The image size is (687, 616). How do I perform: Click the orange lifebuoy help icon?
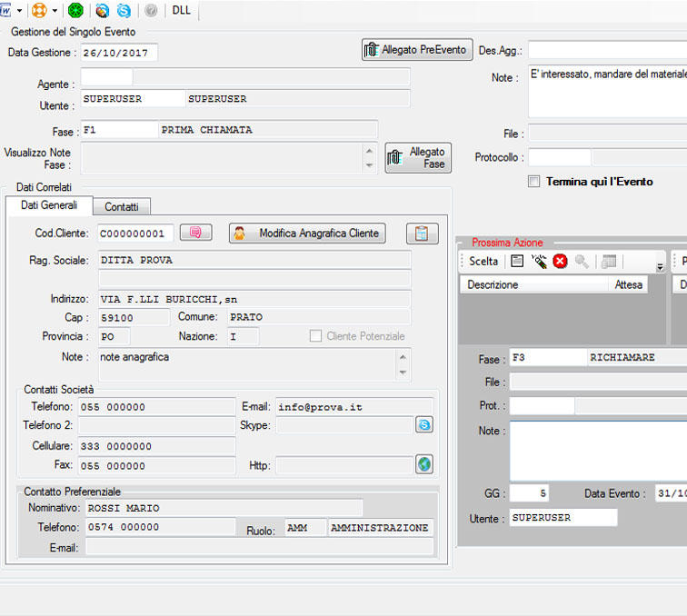[39, 10]
